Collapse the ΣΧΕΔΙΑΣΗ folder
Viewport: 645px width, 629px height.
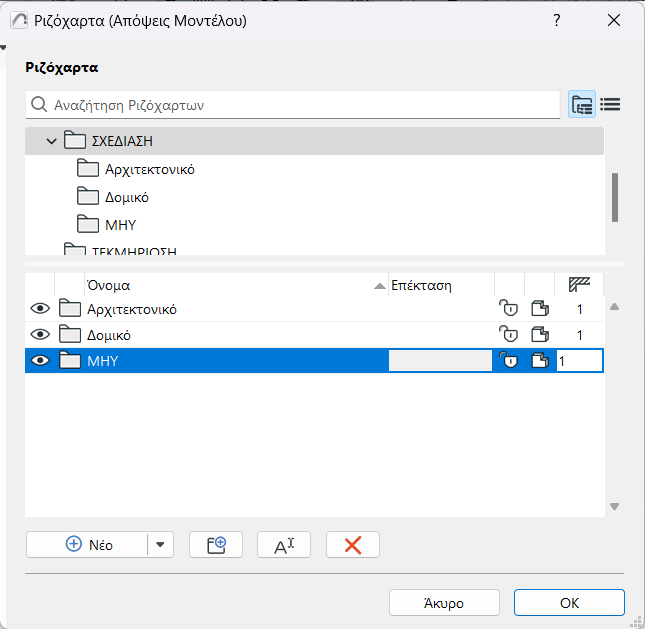tap(52, 141)
